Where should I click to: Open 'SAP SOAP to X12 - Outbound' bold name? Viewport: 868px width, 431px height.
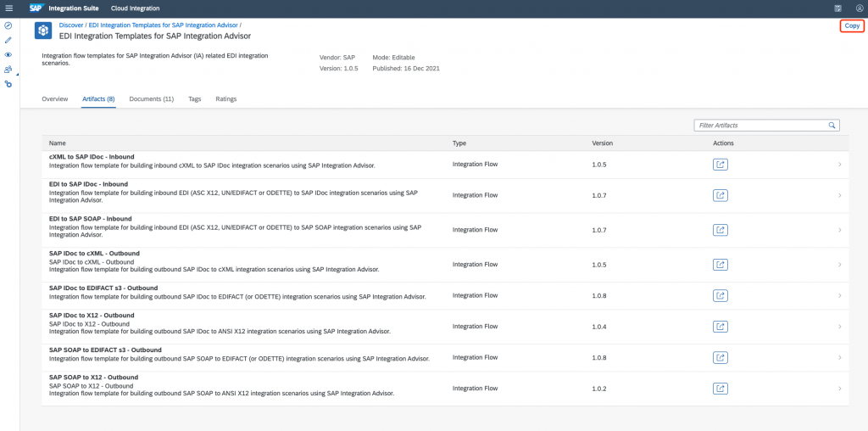[93, 378]
